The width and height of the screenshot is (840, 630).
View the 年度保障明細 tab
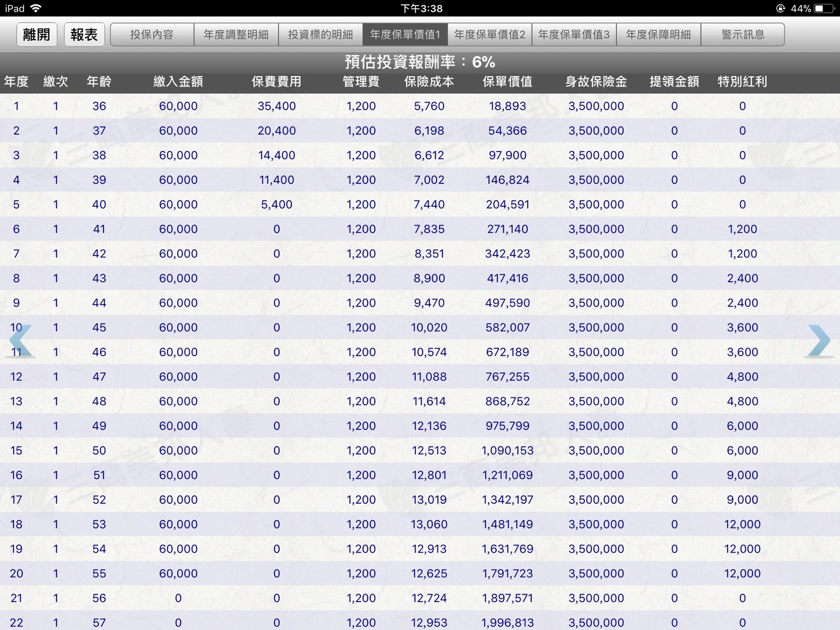pos(658,35)
